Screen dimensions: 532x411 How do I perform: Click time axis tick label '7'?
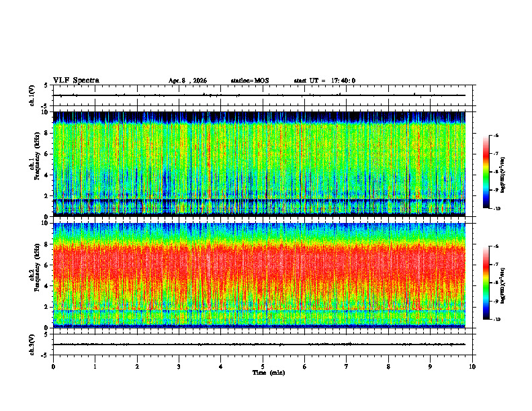347,367
